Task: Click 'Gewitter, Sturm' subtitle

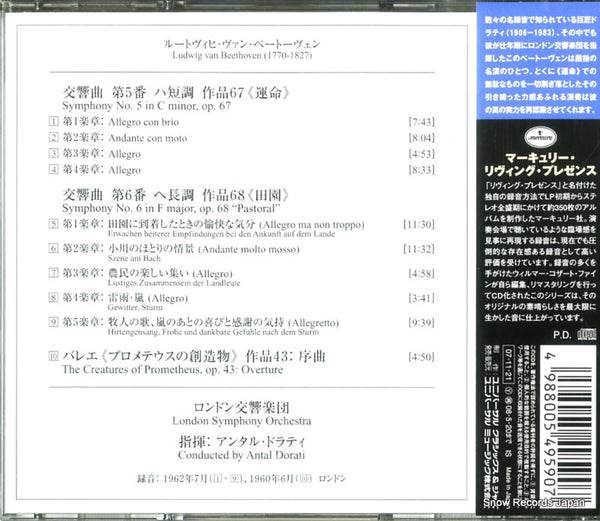Action: coord(135,308)
